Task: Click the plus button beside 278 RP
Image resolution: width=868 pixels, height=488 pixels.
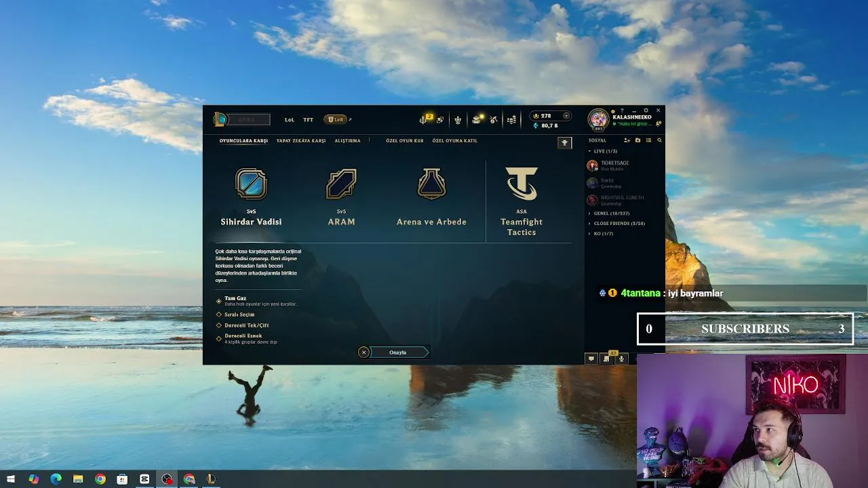Action: click(x=566, y=116)
